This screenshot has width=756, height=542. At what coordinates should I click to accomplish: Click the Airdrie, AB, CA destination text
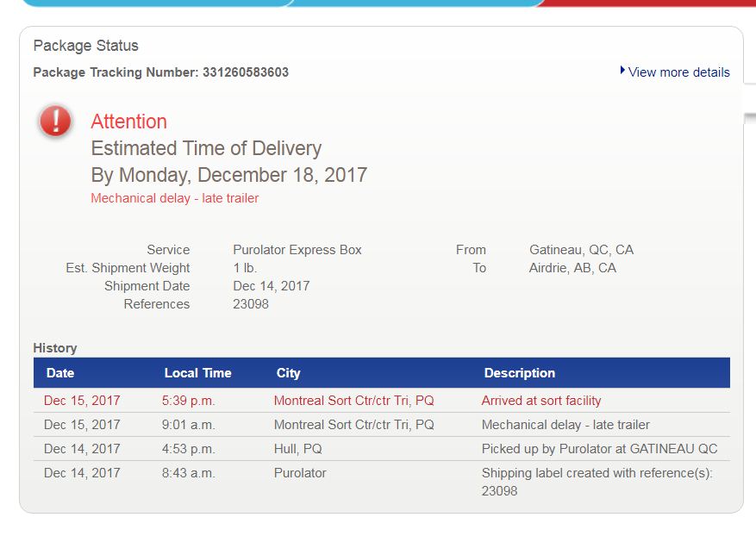[x=572, y=268]
